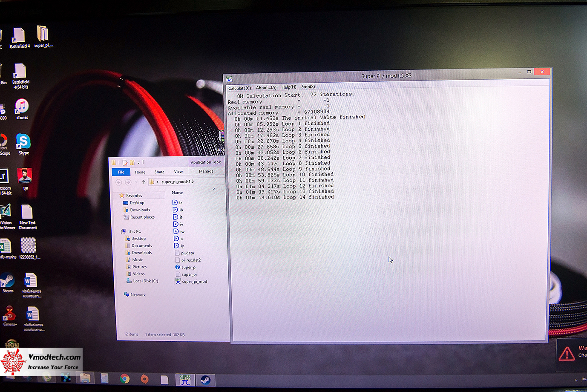Viewport: 587px width, 392px height.
Task: Select This PC in the navigation pane
Action: click(131, 231)
